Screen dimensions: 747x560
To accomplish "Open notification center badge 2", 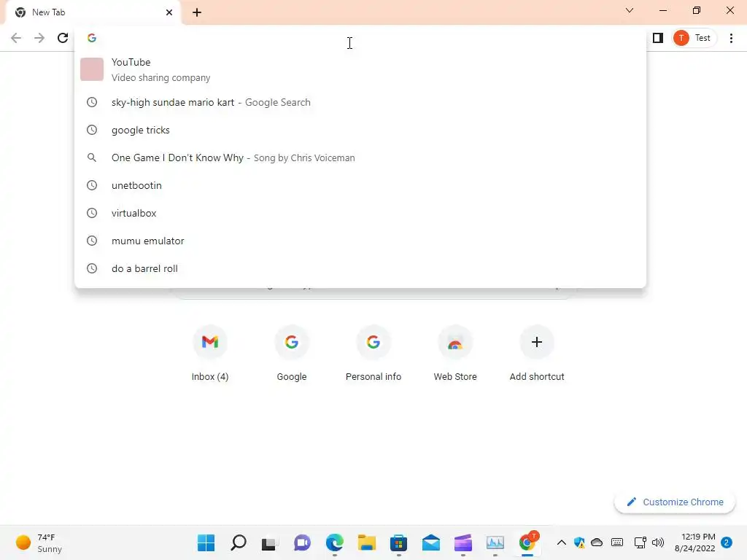I will coord(727,542).
